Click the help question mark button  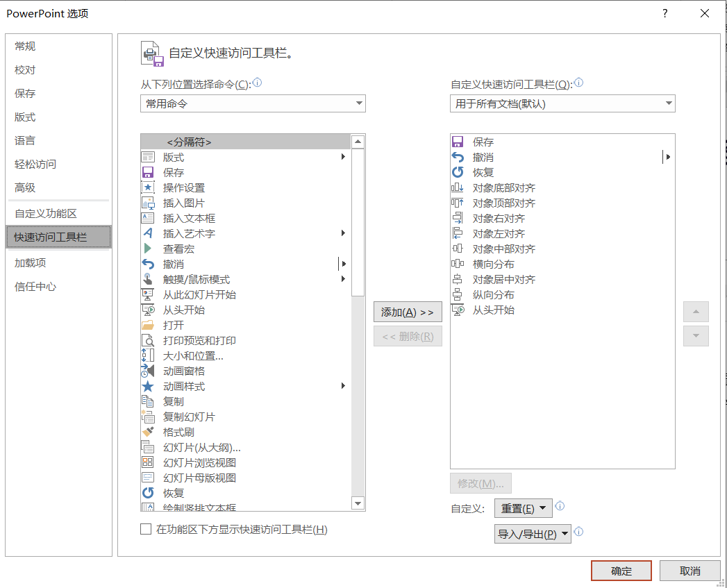pos(665,13)
